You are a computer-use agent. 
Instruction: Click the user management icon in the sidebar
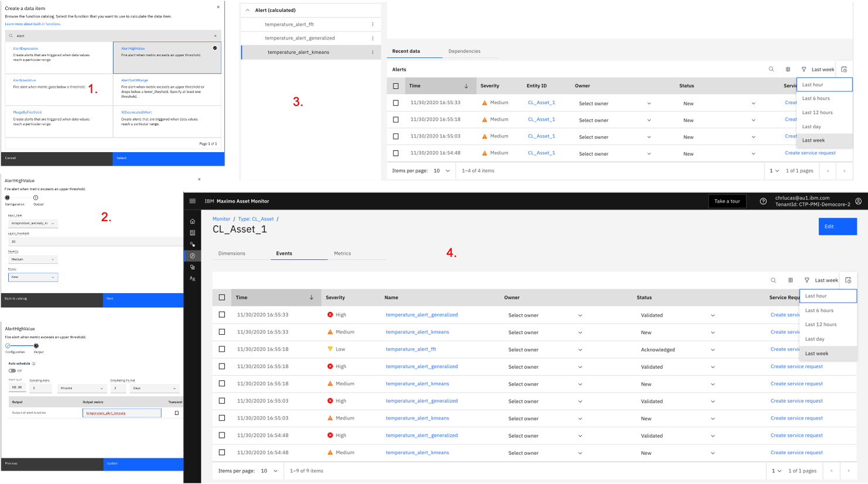tap(192, 279)
